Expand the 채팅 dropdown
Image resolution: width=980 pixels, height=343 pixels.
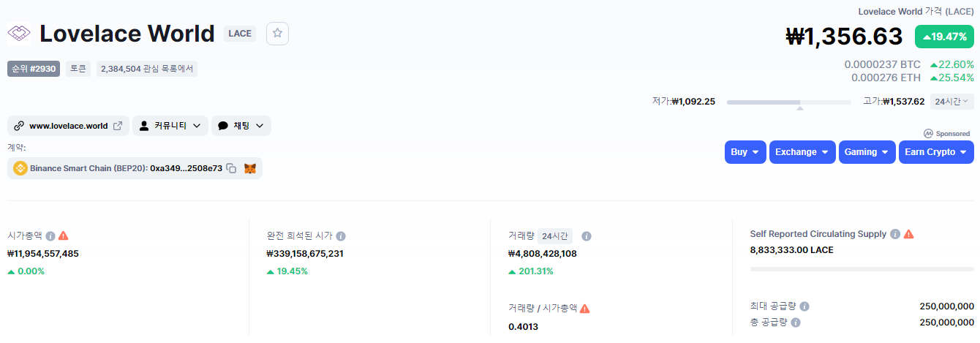tap(241, 126)
